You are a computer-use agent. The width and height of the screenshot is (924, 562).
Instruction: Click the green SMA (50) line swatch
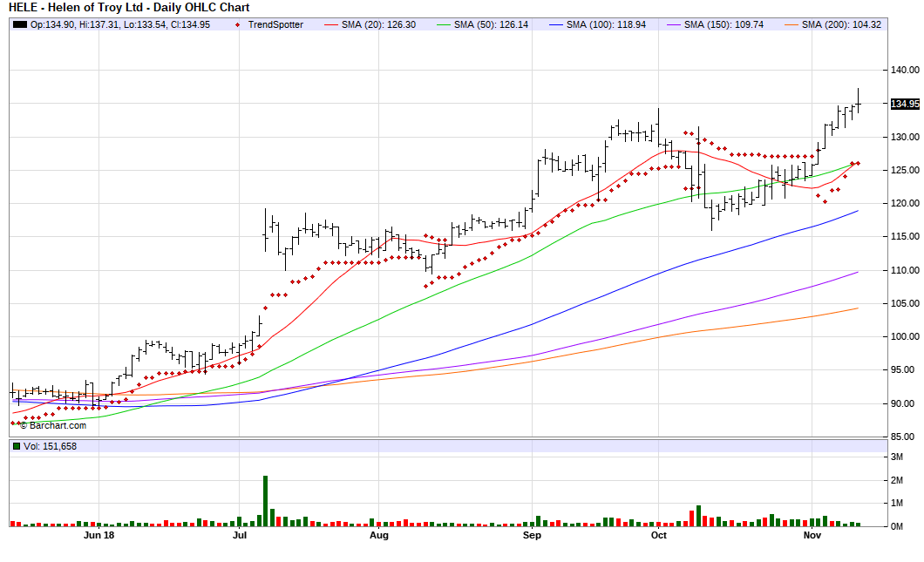444,24
